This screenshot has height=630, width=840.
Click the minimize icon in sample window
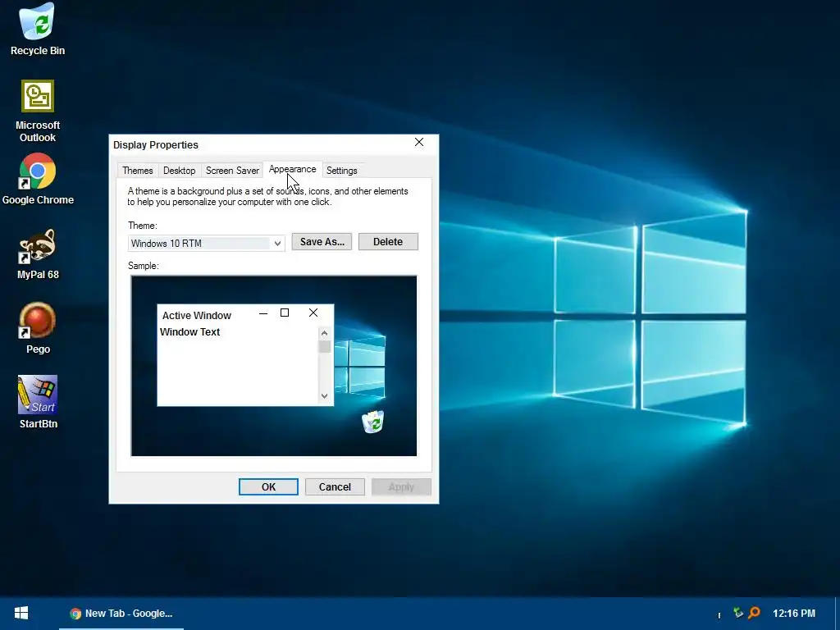pyautogui.click(x=263, y=313)
